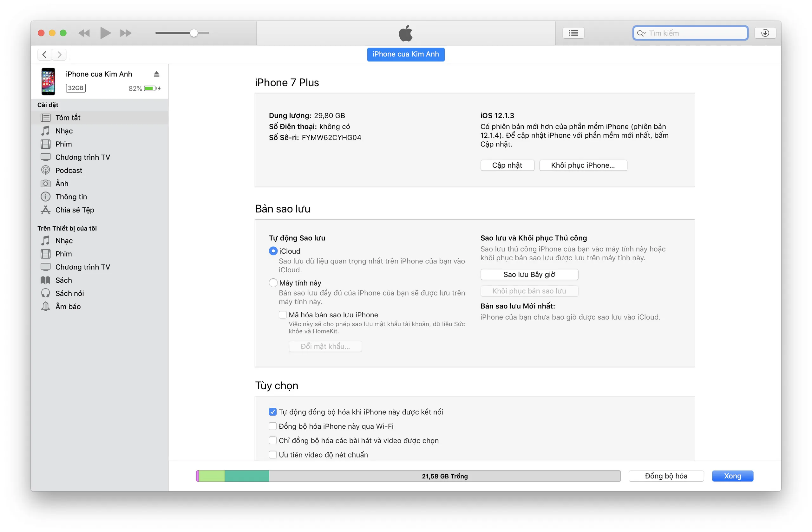Click the blue Xong button

click(x=732, y=476)
